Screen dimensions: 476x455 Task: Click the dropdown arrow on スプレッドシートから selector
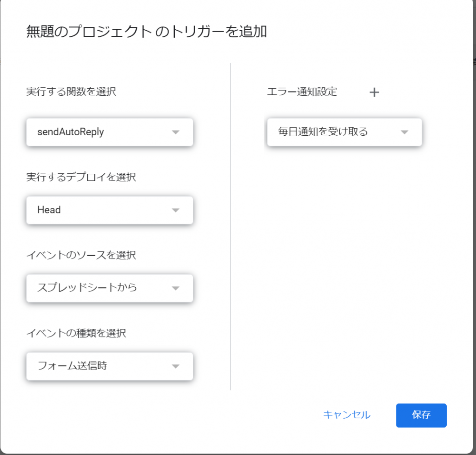[175, 288]
